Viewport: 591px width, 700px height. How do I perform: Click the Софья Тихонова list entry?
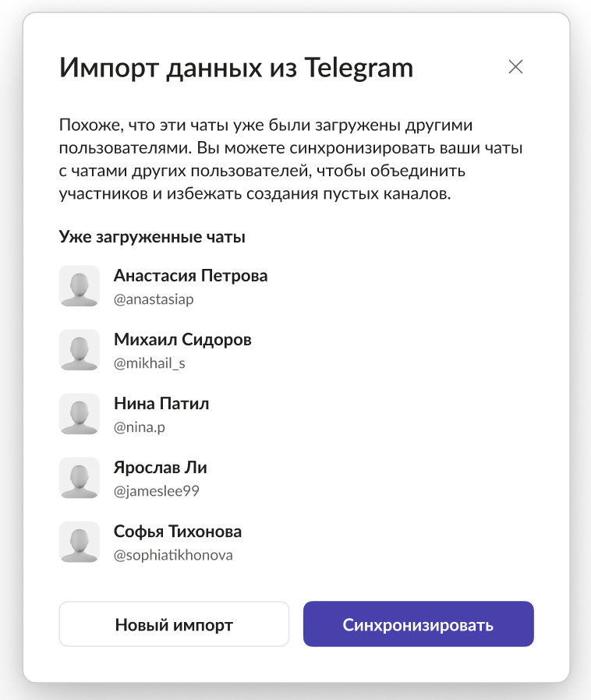[179, 531]
